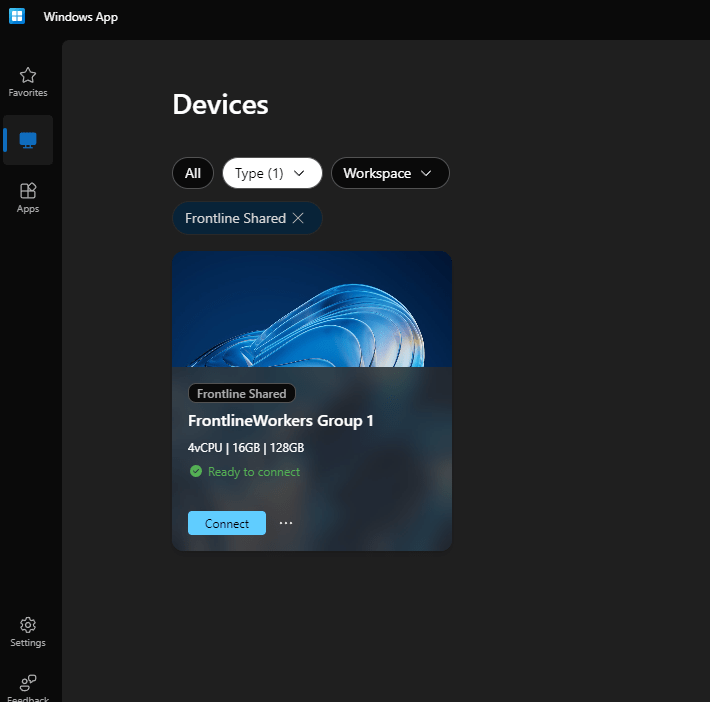Remove the Frontline Shared filter chip
Viewport: 710px width, 702px height.
(297, 218)
